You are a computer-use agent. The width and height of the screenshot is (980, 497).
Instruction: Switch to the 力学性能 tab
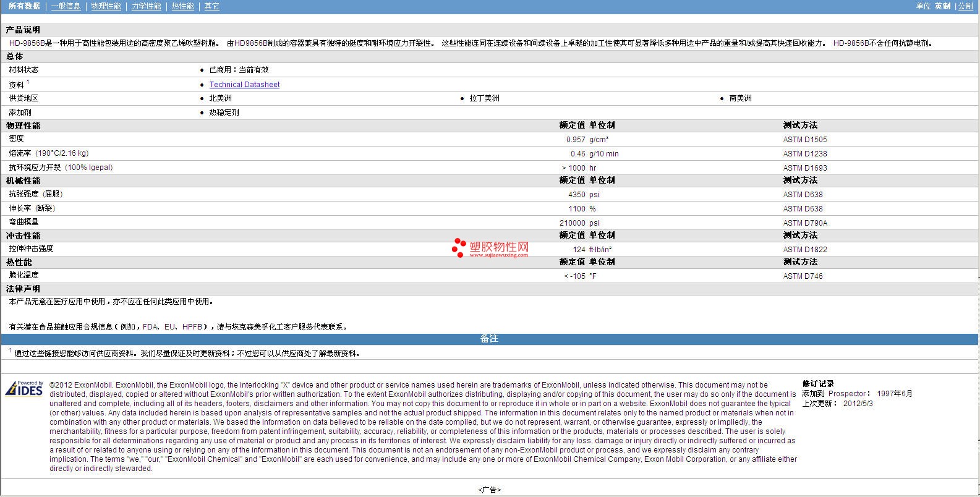tap(146, 6)
